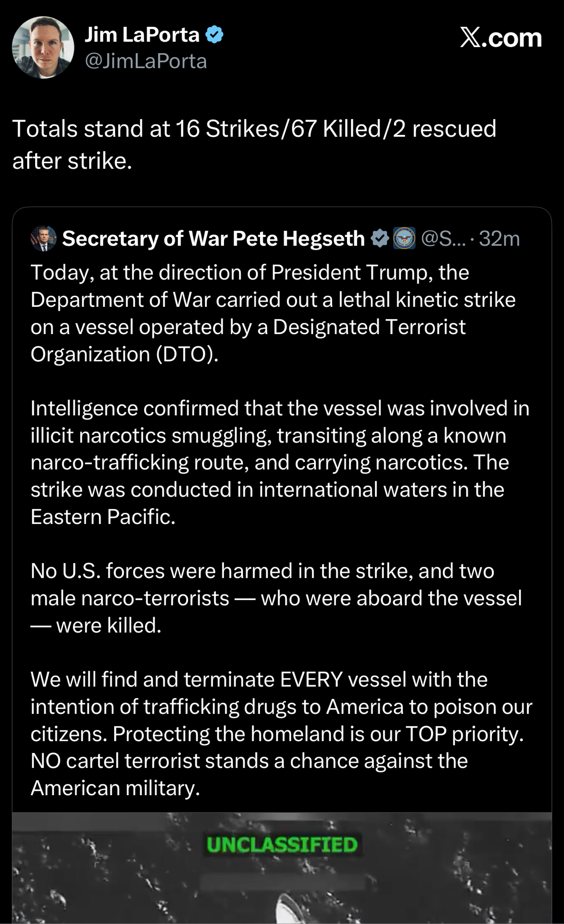The width and height of the screenshot is (564, 924).
Task: Click the gray verified badge beside Hegseth
Action: pos(380,238)
